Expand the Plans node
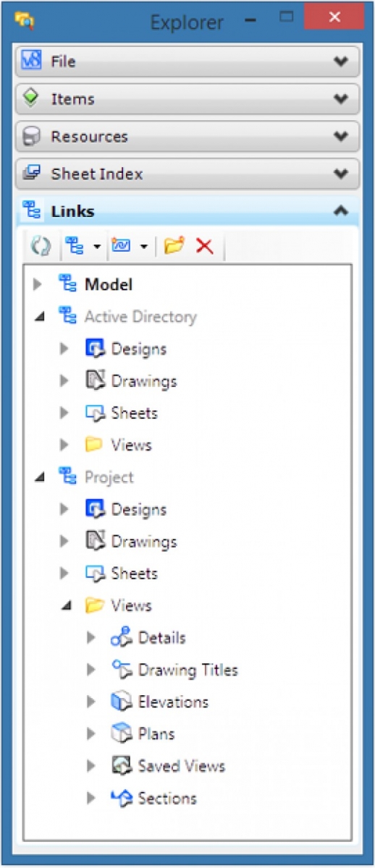Screen dimensions: 375x868 [x=91, y=734]
